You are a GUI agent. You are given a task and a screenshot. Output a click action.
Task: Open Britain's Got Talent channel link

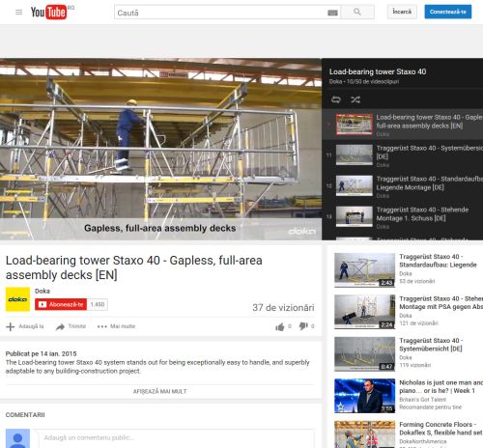(x=423, y=400)
